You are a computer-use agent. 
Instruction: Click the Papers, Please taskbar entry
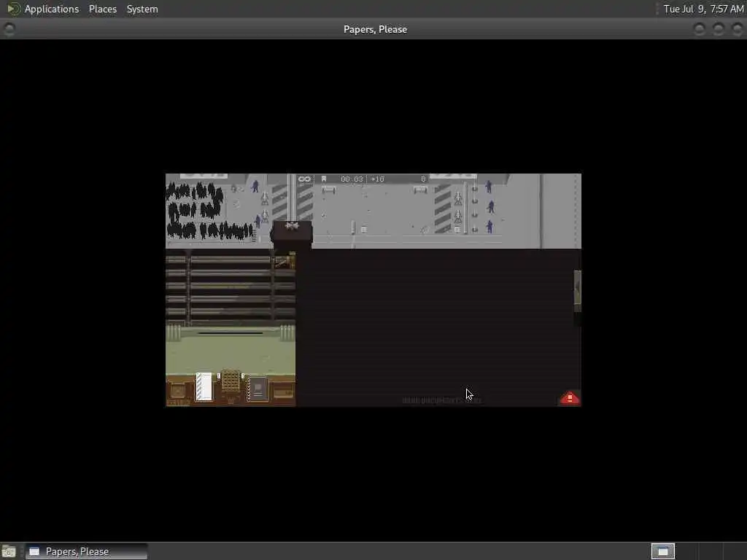point(86,551)
